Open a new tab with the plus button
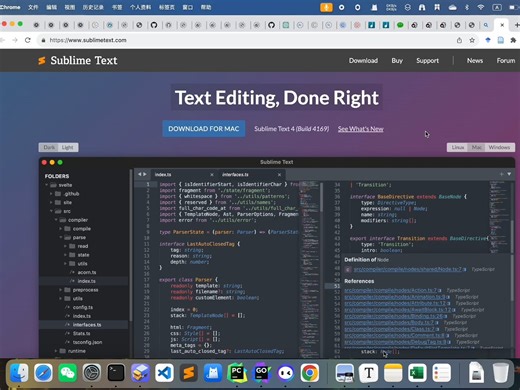Viewport: 520px width, 390px height. pyautogui.click(x=517, y=25)
